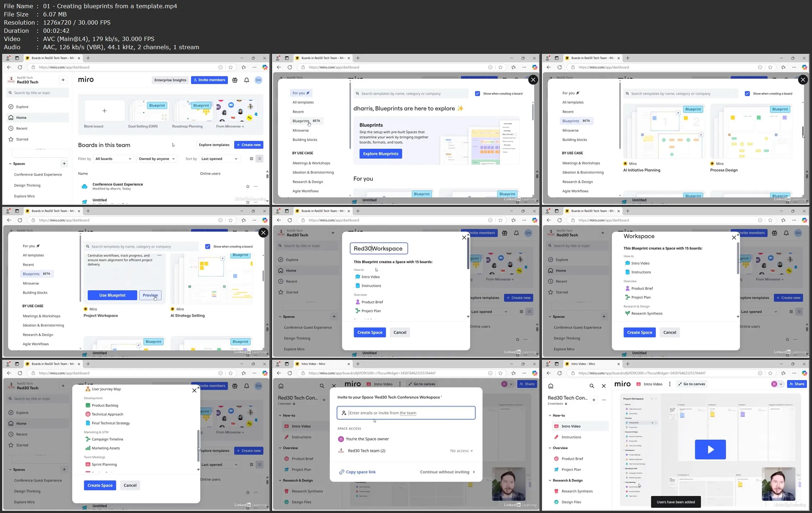This screenshot has width=812, height=513.
Task: Switch to list view beside the All boards filter
Action: click(x=259, y=159)
